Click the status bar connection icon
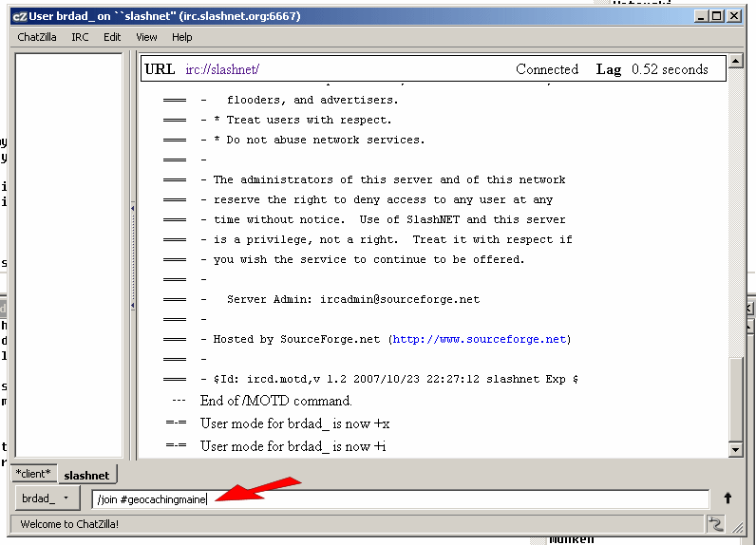 tap(713, 523)
